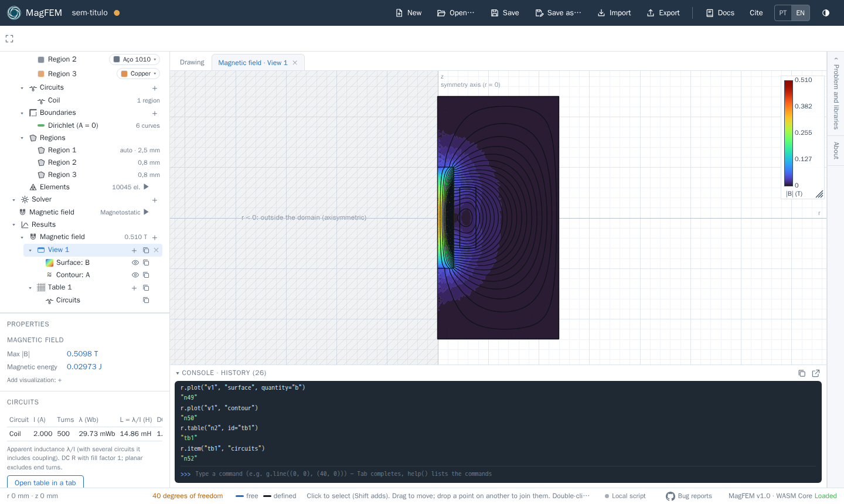The image size is (844, 504).
Task: Import a file via Import button
Action: [x=614, y=13]
